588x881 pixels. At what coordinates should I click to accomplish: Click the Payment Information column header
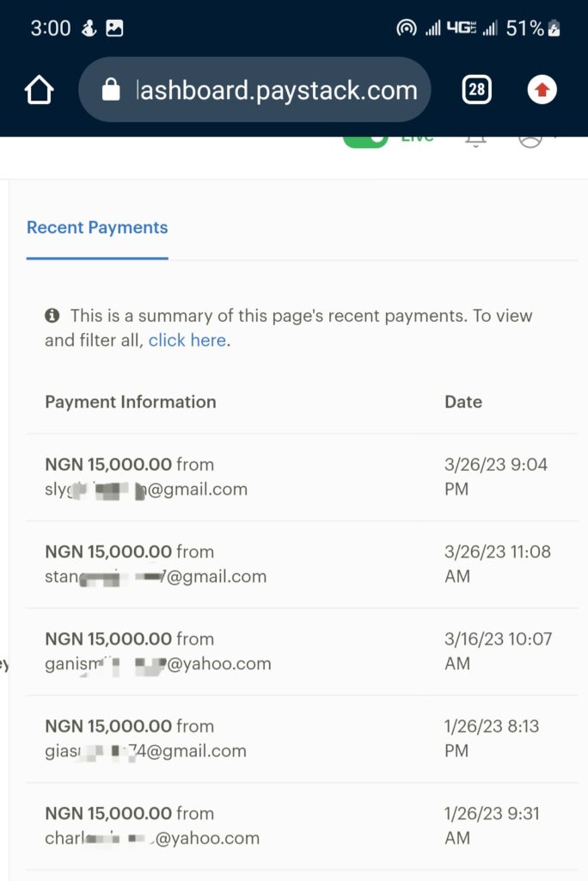(x=131, y=402)
